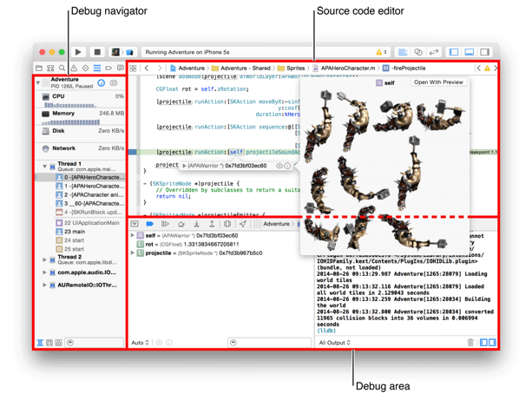Click the Step Over button

pyautogui.click(x=181, y=224)
